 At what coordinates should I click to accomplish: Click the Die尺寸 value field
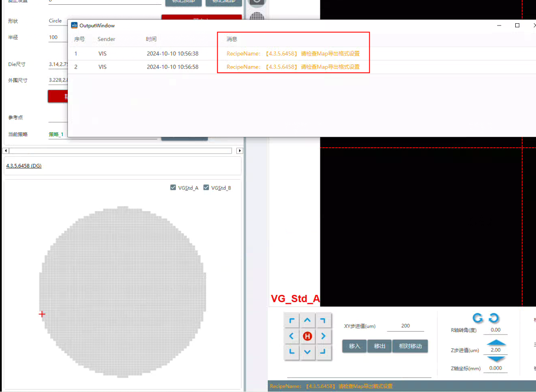[58, 65]
